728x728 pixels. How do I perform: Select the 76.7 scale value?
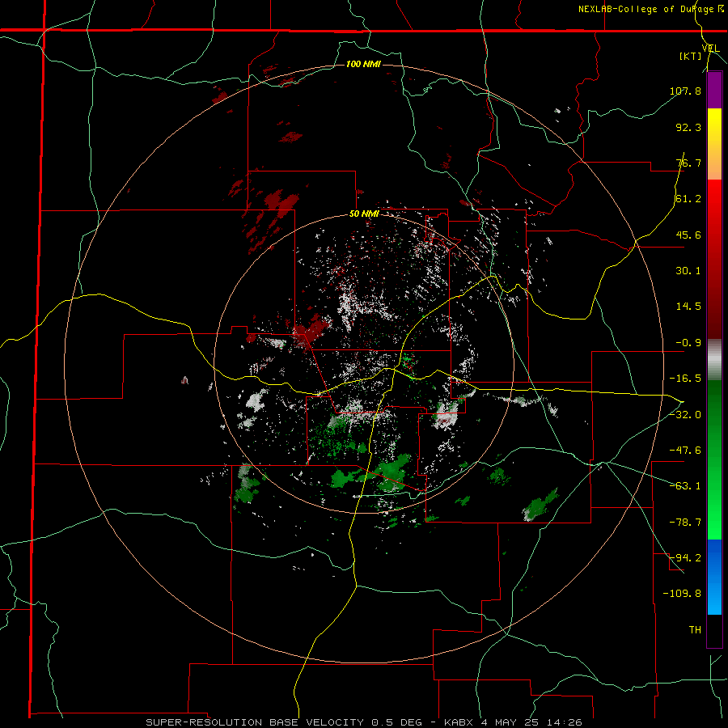688,163
